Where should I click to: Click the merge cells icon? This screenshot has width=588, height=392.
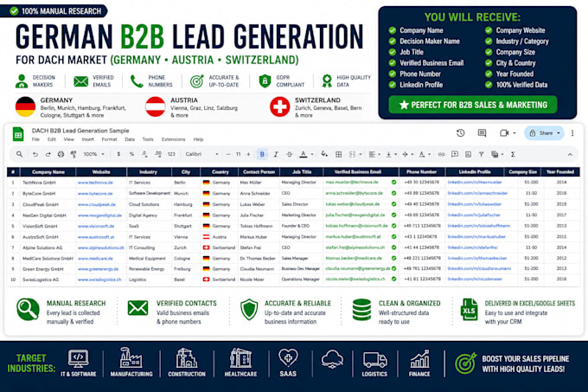pos(352,154)
